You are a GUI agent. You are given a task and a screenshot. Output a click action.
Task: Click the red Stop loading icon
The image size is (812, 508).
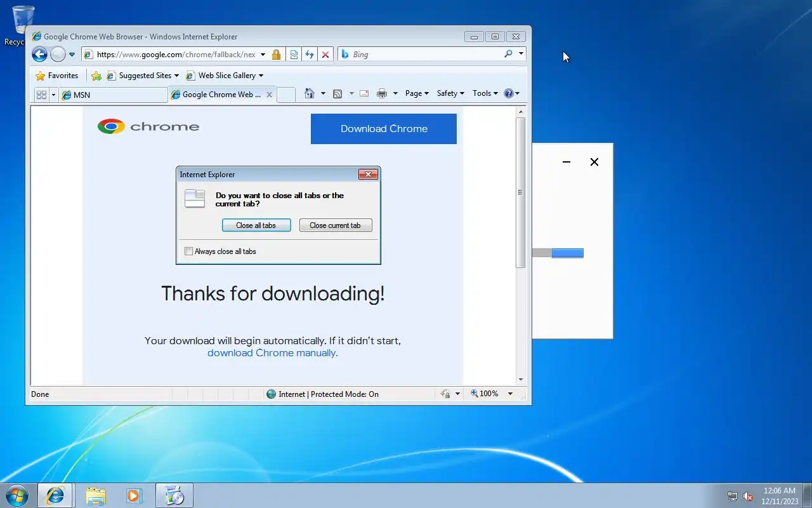[325, 55]
